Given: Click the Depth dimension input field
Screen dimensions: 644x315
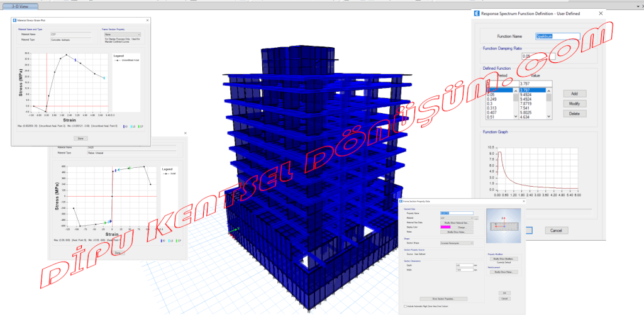Looking at the screenshot, I should (465, 265).
